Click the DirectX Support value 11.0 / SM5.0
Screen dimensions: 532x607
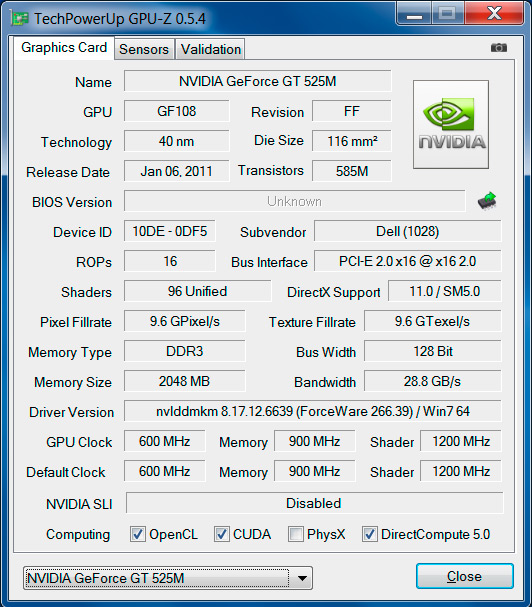point(444,291)
